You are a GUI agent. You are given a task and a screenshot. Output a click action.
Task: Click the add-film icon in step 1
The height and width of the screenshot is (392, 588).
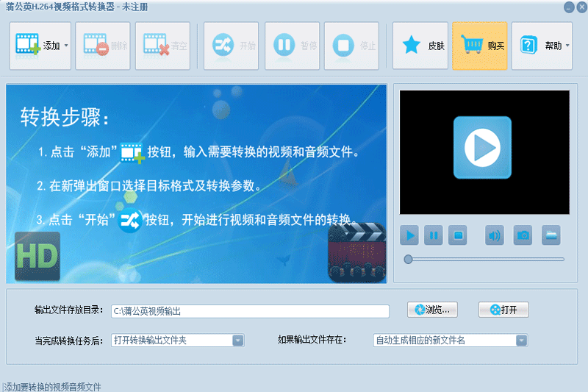(x=132, y=153)
